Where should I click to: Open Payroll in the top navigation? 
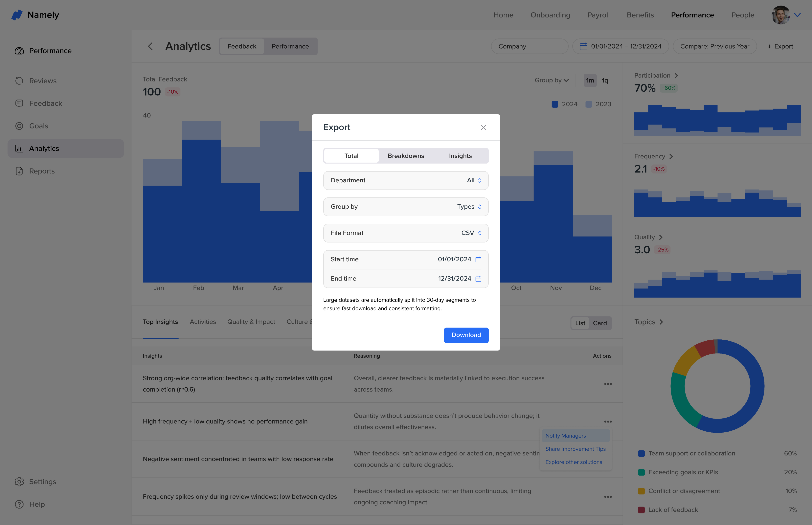(x=598, y=15)
